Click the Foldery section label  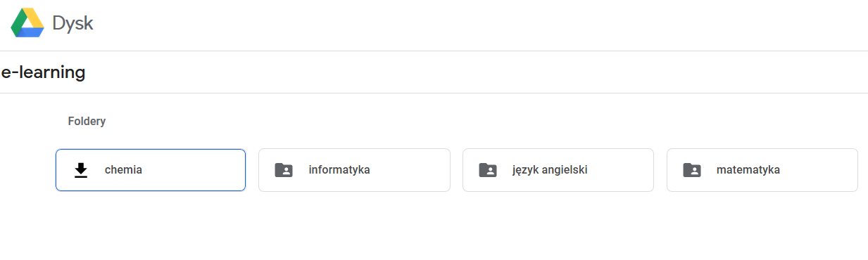[87, 122]
